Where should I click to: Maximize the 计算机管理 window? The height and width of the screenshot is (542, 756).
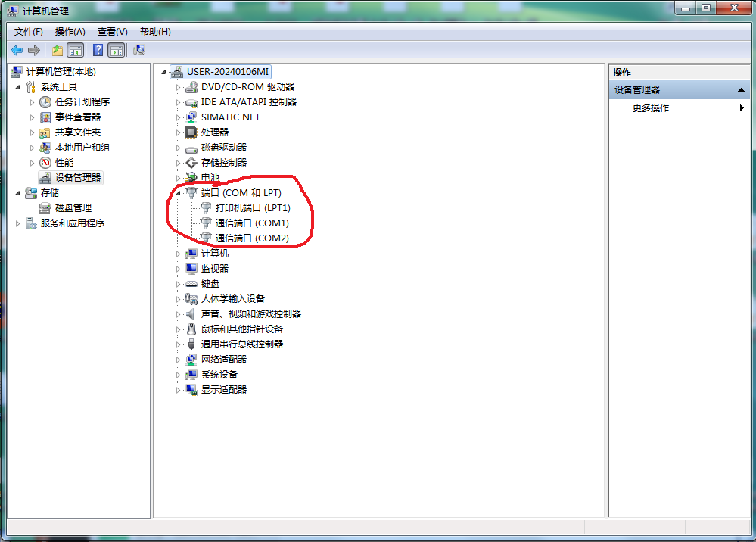click(x=706, y=8)
